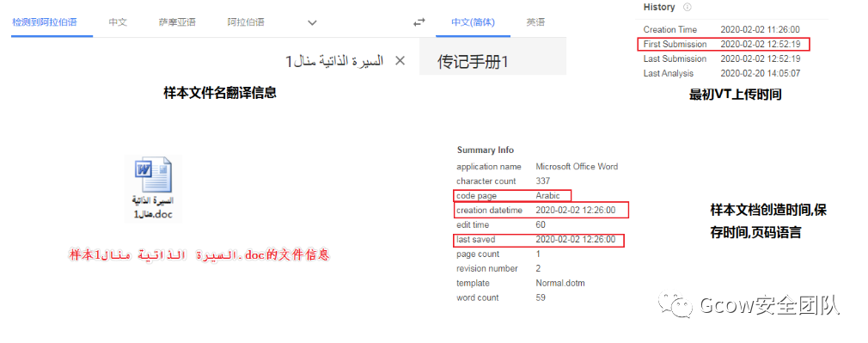Click word count value 59

tap(541, 297)
